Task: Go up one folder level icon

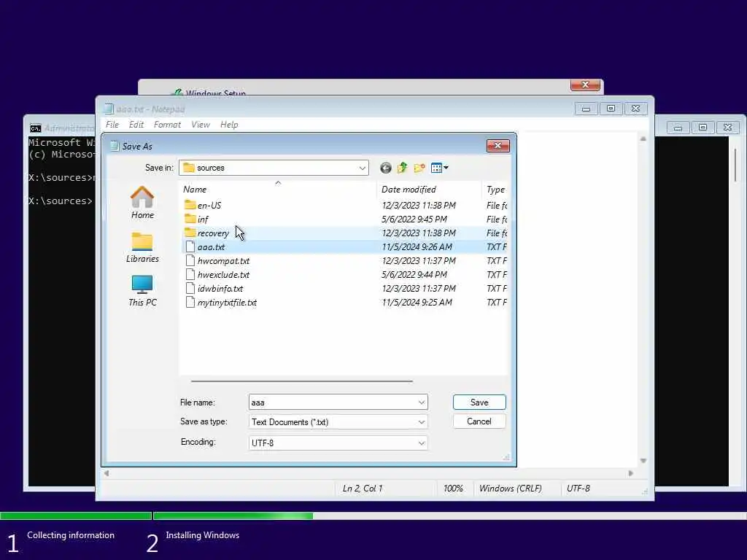Action: 403,168
